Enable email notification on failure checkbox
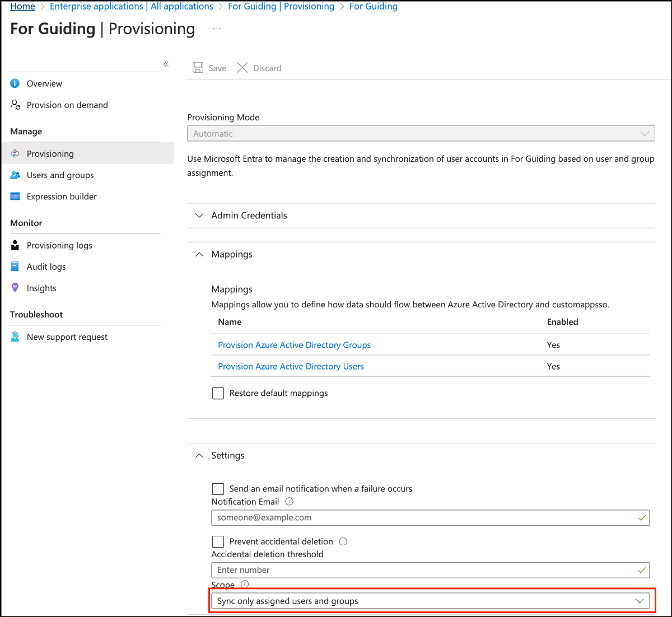Image resolution: width=672 pixels, height=617 pixels. [x=218, y=489]
